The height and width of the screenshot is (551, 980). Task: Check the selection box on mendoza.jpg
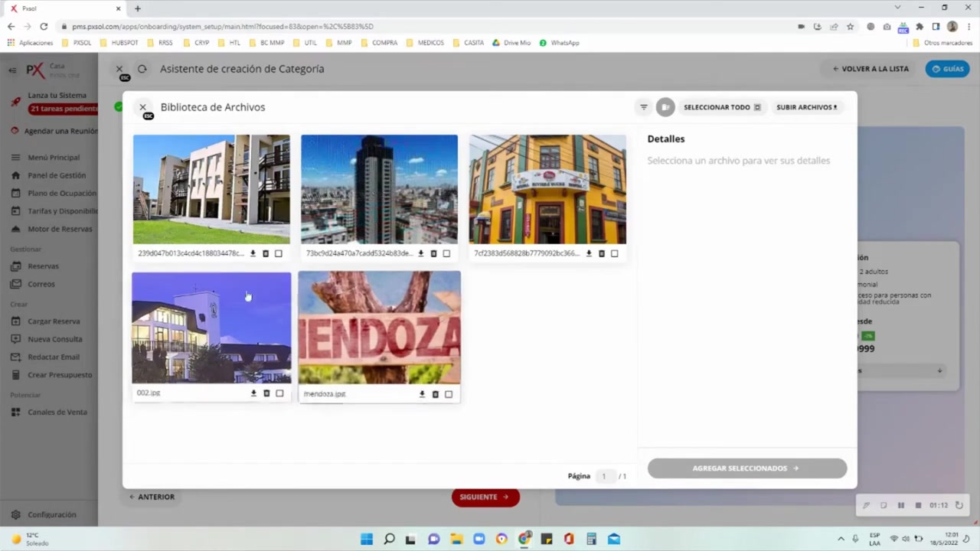tap(448, 393)
